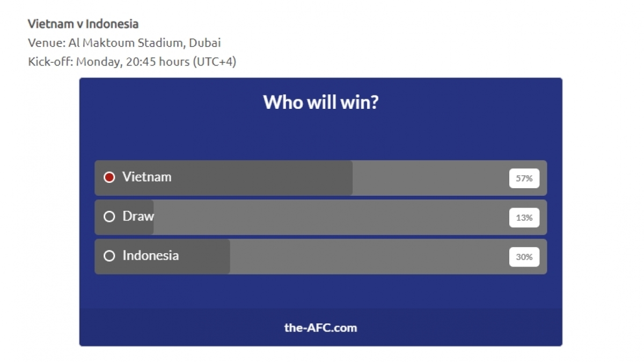
Task: Click the Draw option label
Action: (x=138, y=216)
